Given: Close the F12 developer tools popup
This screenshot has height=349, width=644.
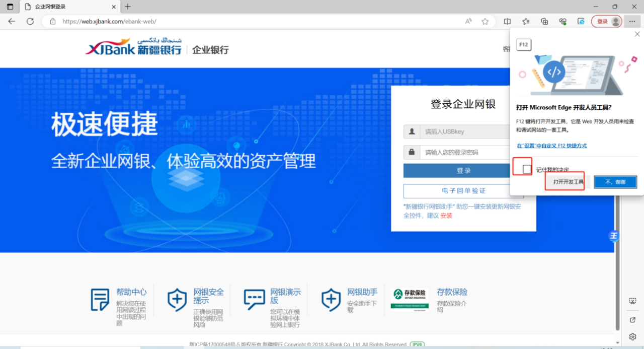Looking at the screenshot, I should [x=637, y=34].
